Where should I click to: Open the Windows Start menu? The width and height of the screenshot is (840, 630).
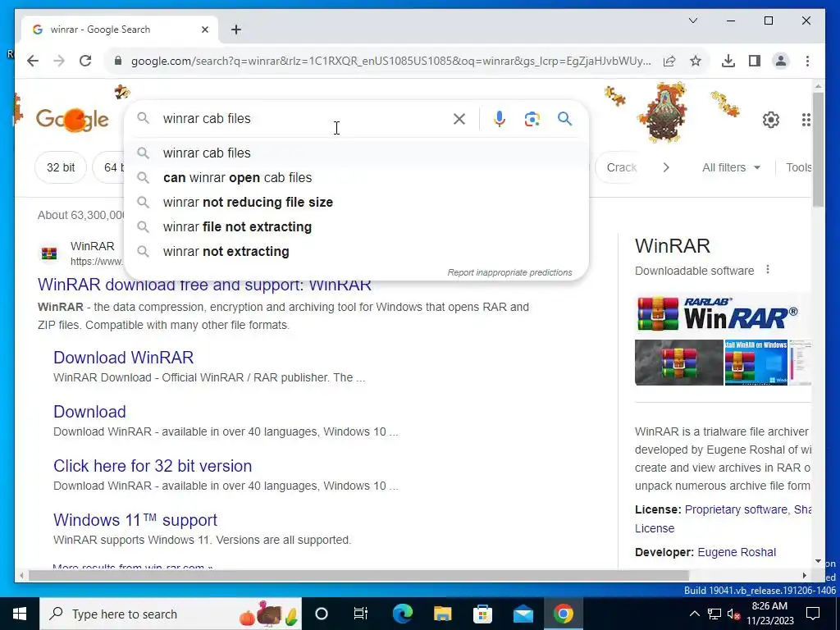click(x=20, y=614)
